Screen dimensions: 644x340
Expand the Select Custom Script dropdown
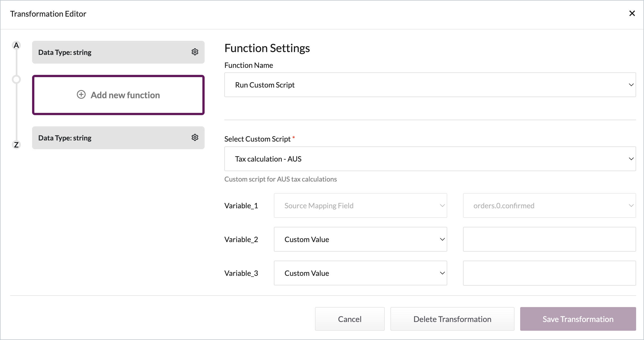pos(430,159)
